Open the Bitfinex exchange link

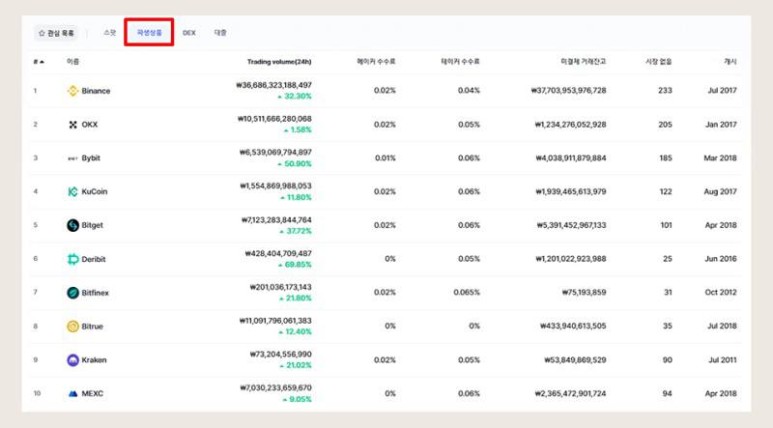pyautogui.click(x=95, y=293)
